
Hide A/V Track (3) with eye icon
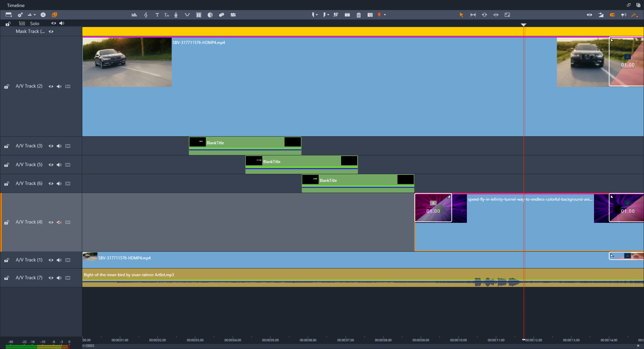pyautogui.click(x=51, y=146)
